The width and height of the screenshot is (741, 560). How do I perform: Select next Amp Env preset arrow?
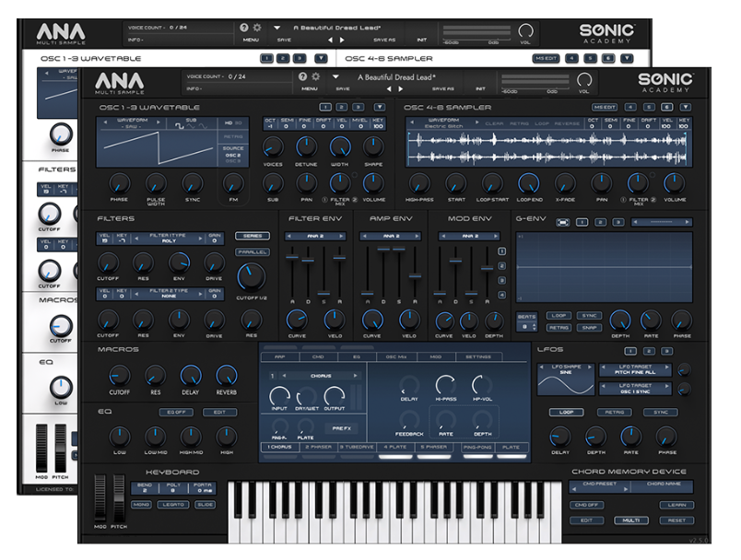click(x=417, y=236)
